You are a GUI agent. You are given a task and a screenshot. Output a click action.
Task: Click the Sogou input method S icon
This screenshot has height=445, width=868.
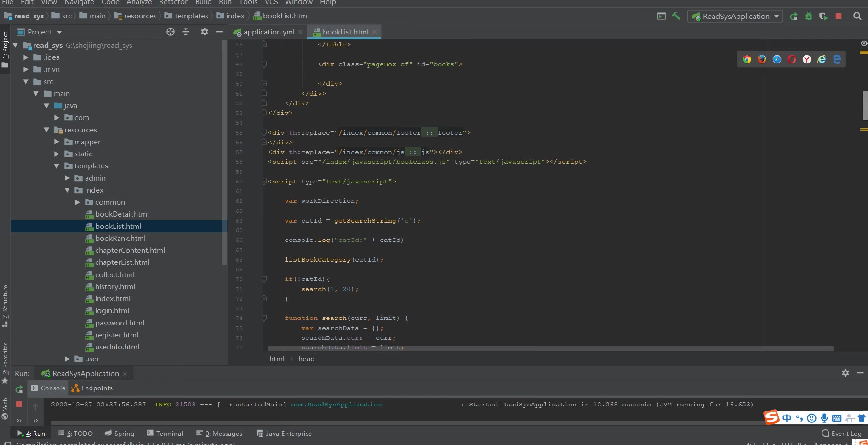pos(771,417)
